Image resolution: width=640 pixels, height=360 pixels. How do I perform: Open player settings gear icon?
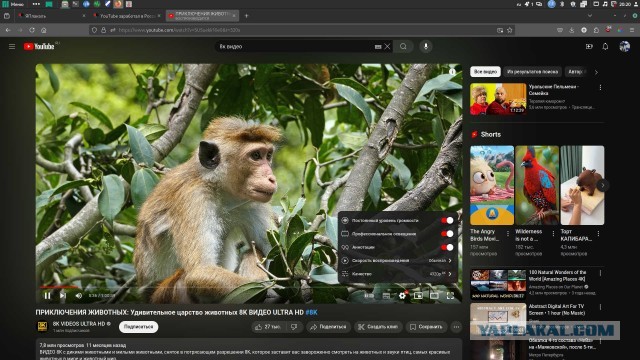point(402,296)
